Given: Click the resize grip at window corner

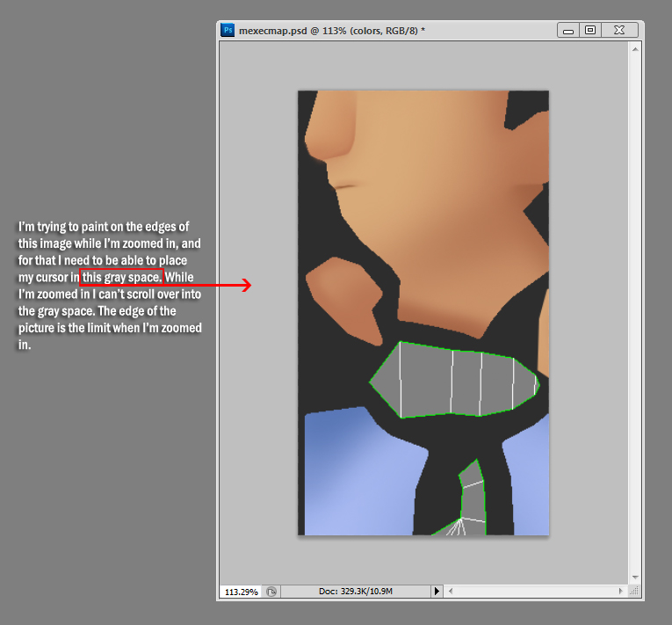Looking at the screenshot, I should (x=635, y=592).
